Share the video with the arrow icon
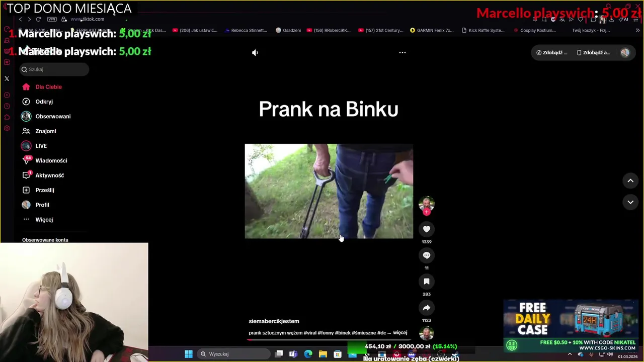 pos(427,308)
